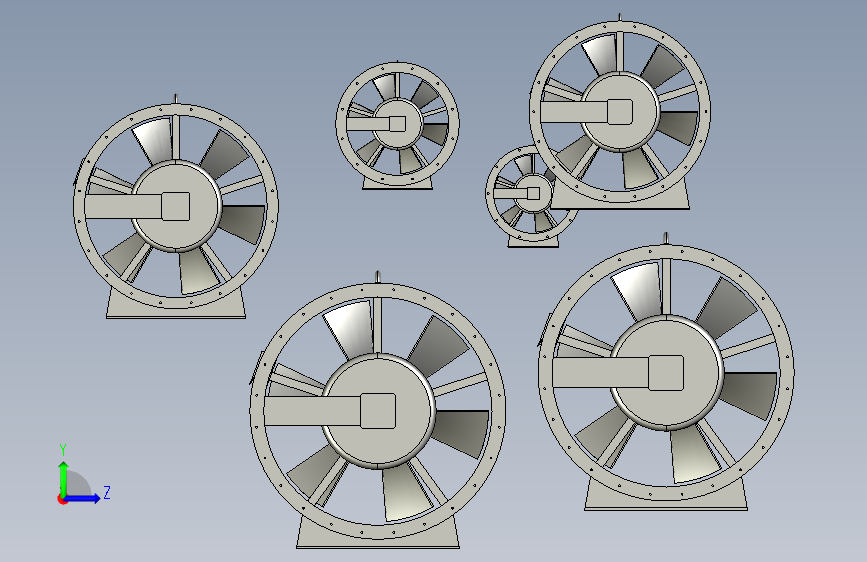Image resolution: width=867 pixels, height=562 pixels.
Task: Select the bottom-center fan's central hub
Action: click(378, 411)
